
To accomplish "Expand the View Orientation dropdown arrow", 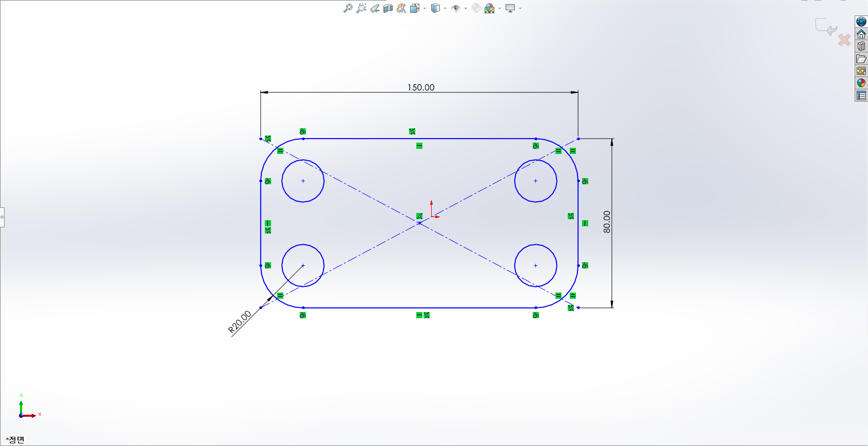I will pos(425,9).
